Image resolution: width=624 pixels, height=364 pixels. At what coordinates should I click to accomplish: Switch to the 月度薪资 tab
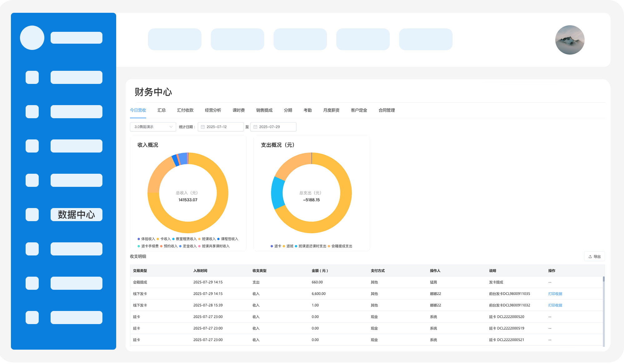[331, 110]
